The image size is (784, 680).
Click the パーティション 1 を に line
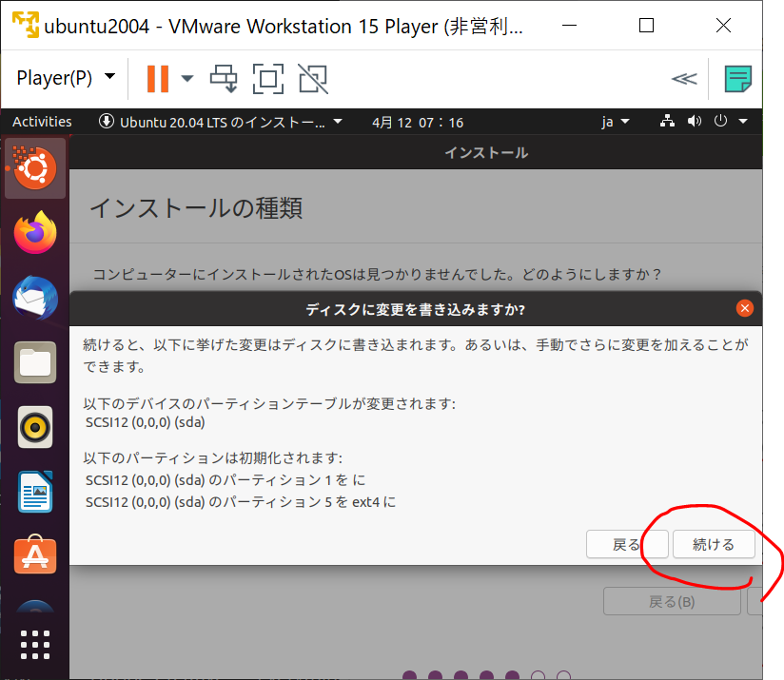[225, 480]
